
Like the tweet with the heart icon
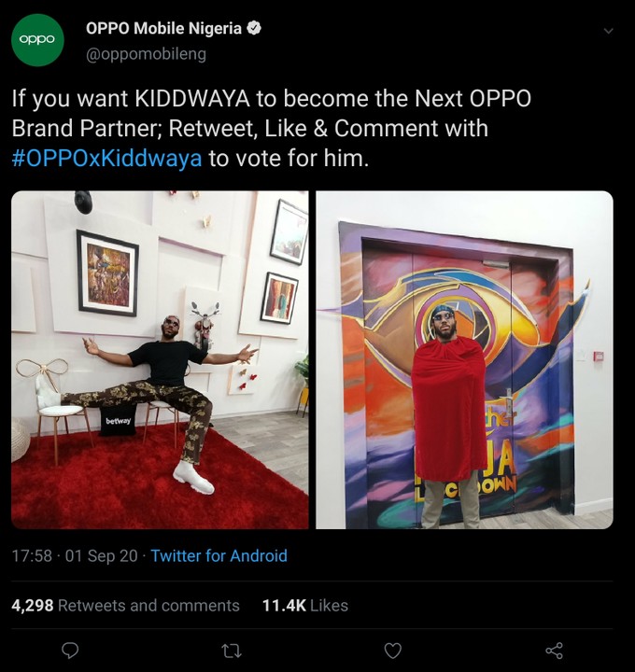point(393,651)
